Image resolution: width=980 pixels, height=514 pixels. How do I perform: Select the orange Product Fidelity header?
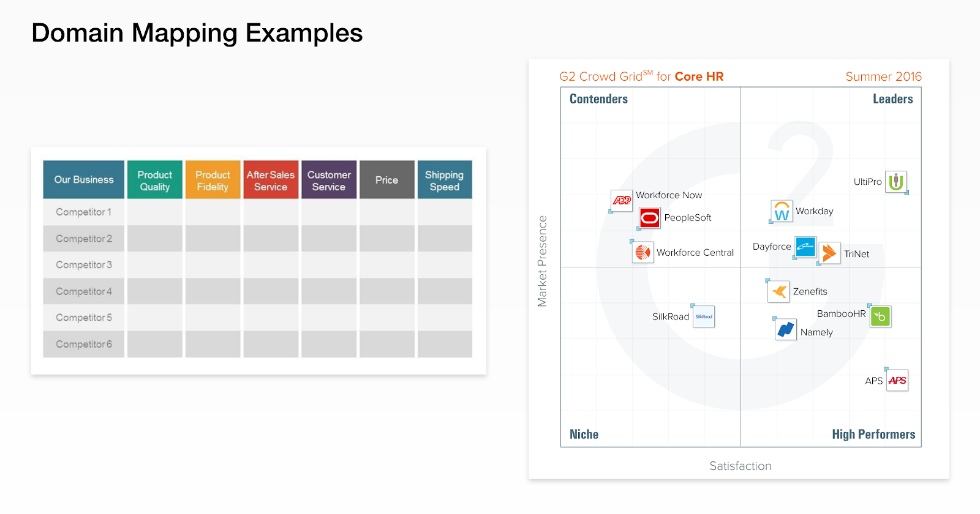213,180
